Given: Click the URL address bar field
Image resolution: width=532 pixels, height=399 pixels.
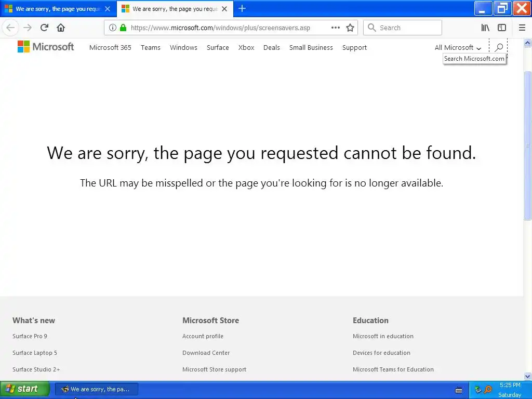Looking at the screenshot, I should click(x=231, y=28).
